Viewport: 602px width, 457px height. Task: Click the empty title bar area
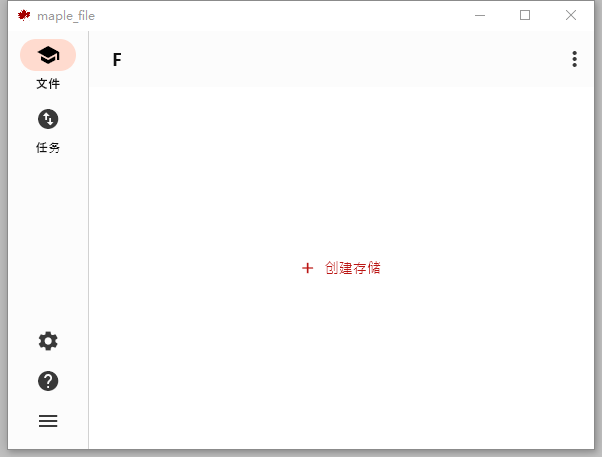(x=280, y=15)
